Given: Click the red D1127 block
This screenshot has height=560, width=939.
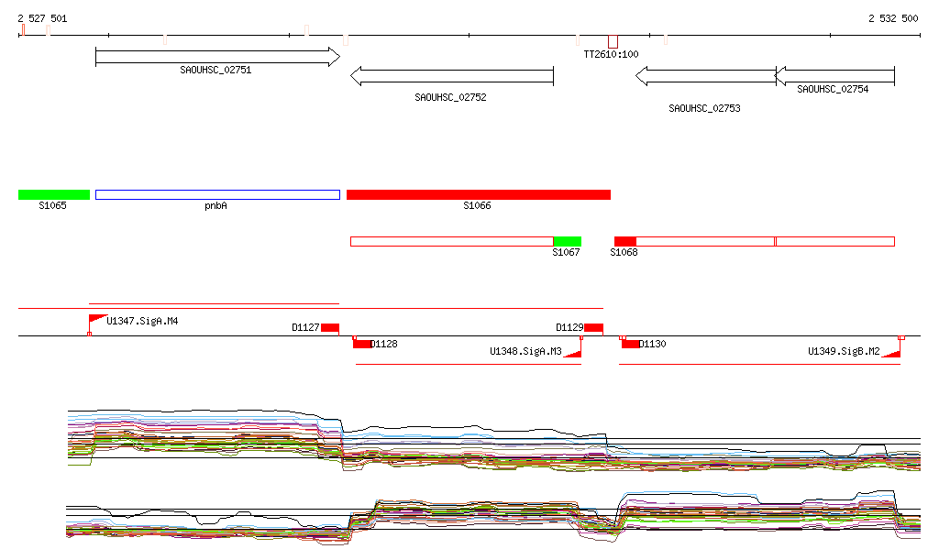Looking at the screenshot, I should [x=330, y=328].
